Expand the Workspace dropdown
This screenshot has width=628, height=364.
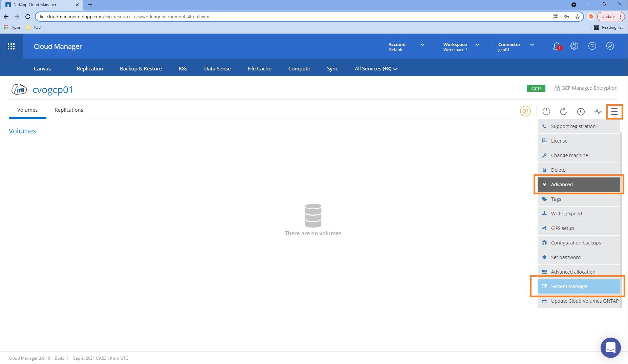click(461, 47)
